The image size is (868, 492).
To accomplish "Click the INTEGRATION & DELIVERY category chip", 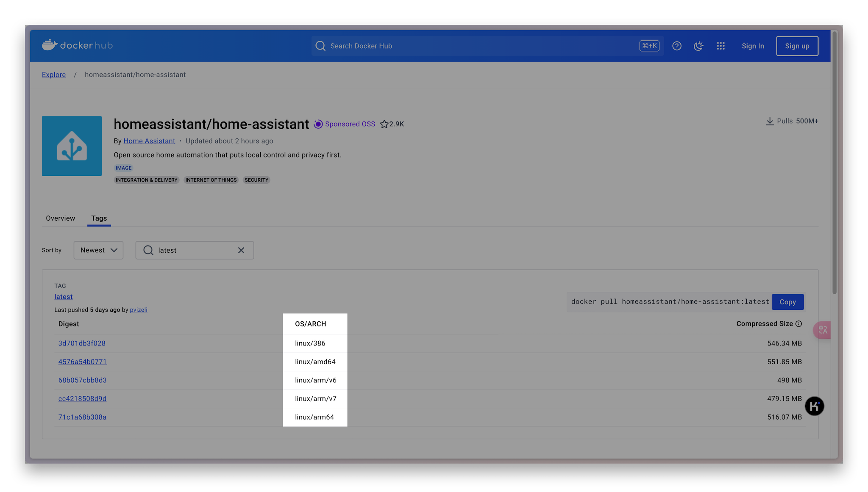I will [147, 180].
